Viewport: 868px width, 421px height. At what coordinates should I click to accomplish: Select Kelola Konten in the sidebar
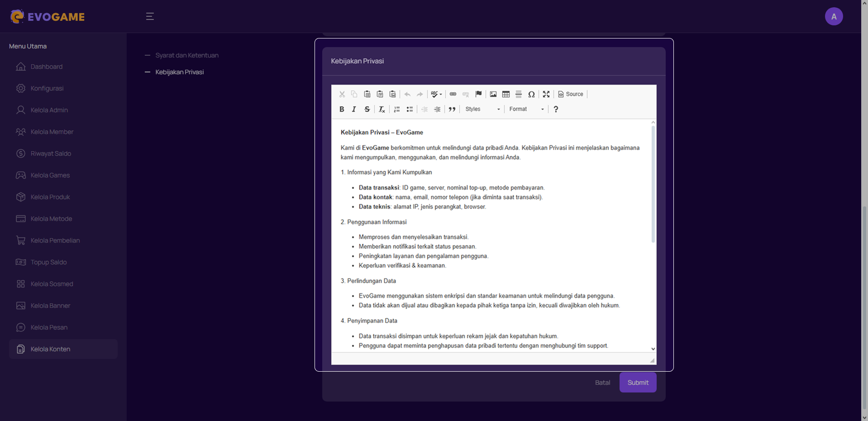tap(63, 349)
